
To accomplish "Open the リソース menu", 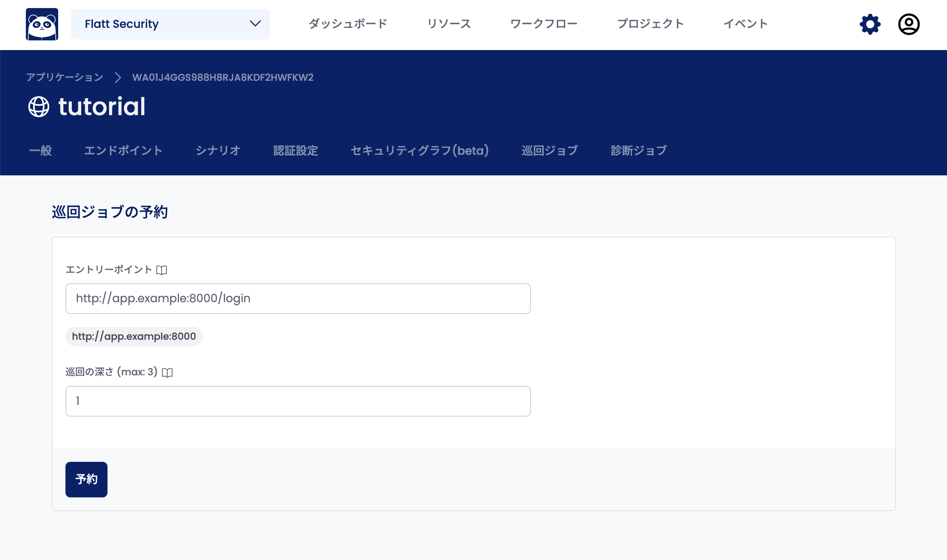I will (449, 24).
